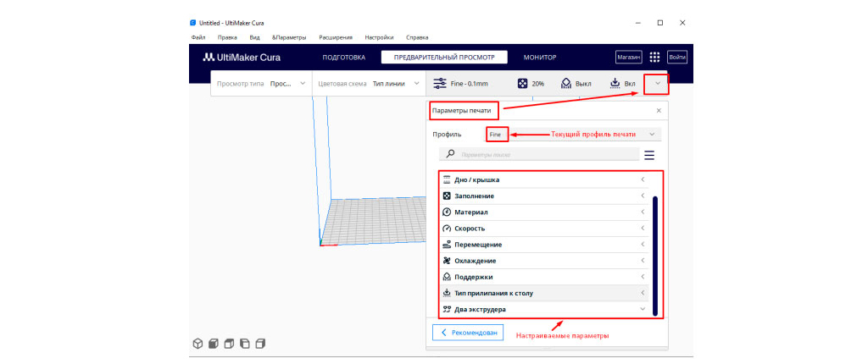868x364 pixels.
Task: Click the Fine - 0.1mm profile sliders icon
Action: (x=440, y=84)
